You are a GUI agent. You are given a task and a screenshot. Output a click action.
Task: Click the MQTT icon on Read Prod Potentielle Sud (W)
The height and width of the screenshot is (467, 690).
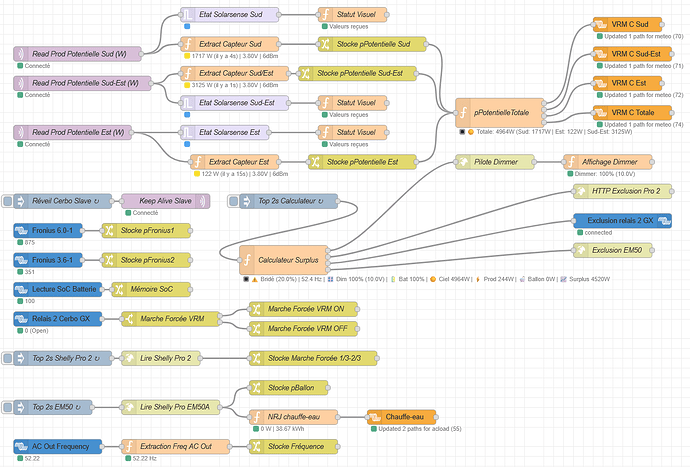21,54
